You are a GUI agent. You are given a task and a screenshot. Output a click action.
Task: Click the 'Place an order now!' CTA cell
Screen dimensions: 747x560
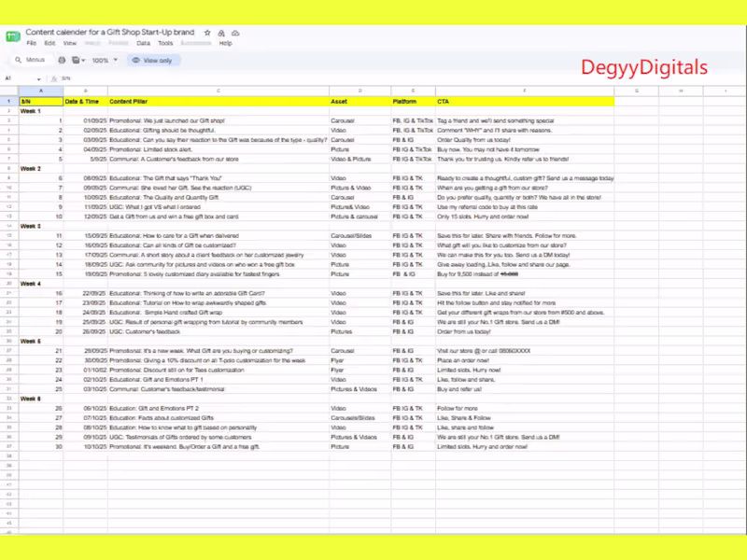pos(525,360)
